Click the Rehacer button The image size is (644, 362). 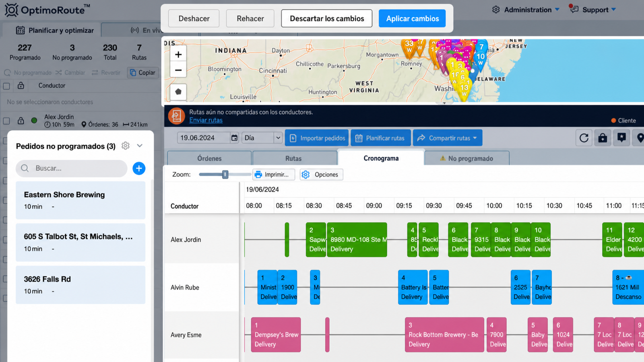[250, 19]
